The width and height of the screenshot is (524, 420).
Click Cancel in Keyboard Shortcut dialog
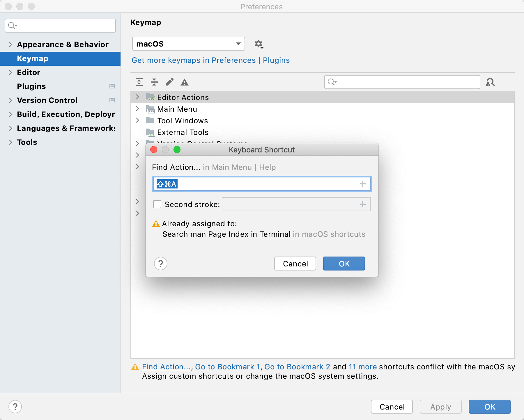295,264
